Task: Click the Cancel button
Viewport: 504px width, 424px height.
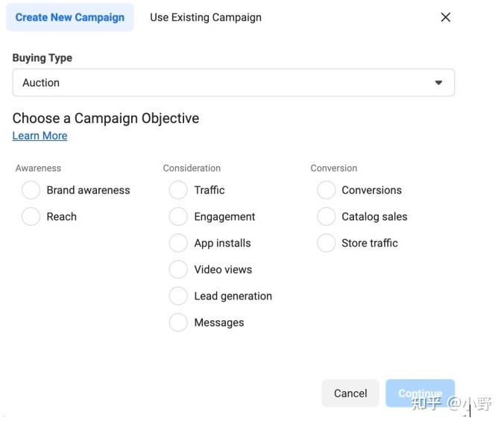Action: [350, 393]
